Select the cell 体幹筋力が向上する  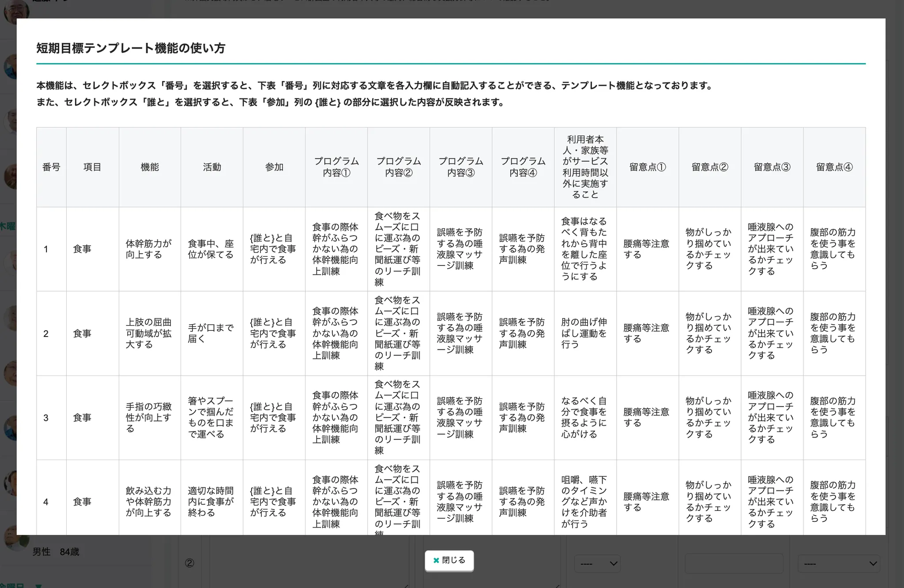tap(150, 249)
